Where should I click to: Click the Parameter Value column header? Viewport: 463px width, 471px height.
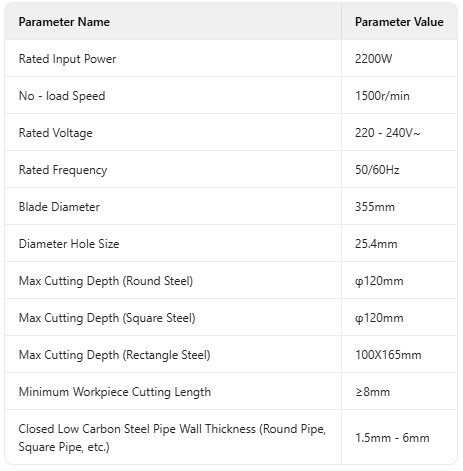pyautogui.click(x=399, y=22)
